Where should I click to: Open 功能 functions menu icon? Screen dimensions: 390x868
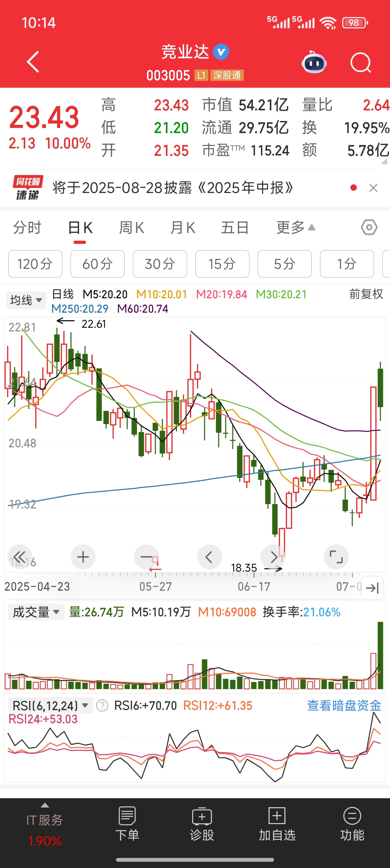(352, 824)
